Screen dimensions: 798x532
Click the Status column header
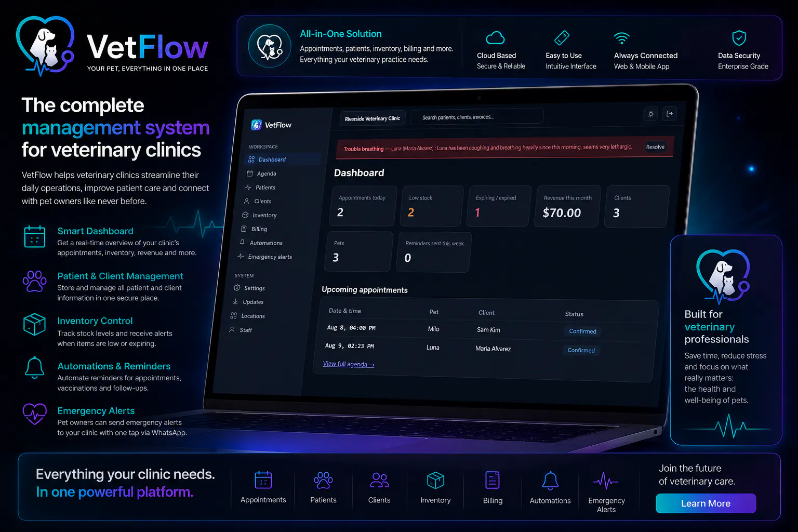pos(574,314)
